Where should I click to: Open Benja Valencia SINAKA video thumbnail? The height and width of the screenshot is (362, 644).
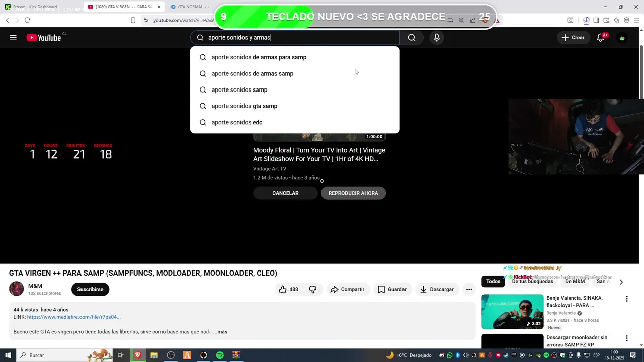point(512,312)
